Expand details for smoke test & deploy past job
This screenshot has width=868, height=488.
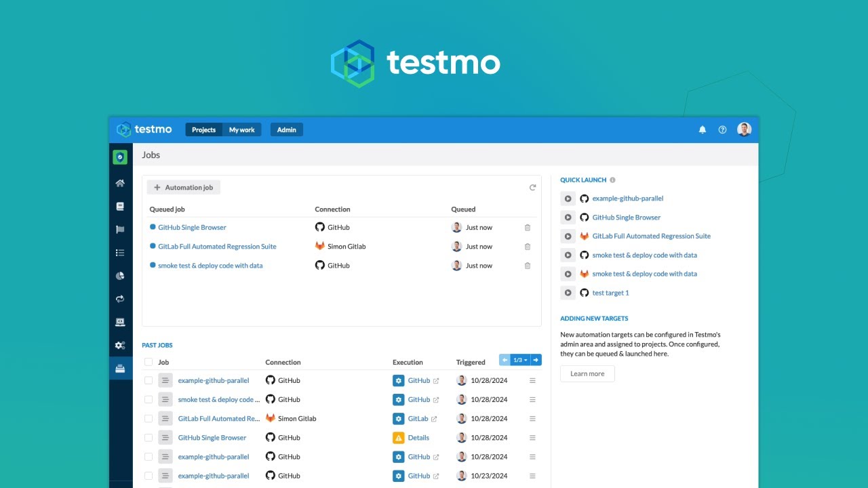[165, 400]
